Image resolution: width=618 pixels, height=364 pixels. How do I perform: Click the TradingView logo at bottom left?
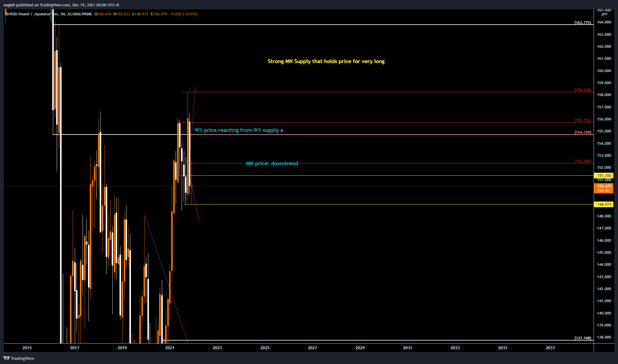click(x=19, y=358)
